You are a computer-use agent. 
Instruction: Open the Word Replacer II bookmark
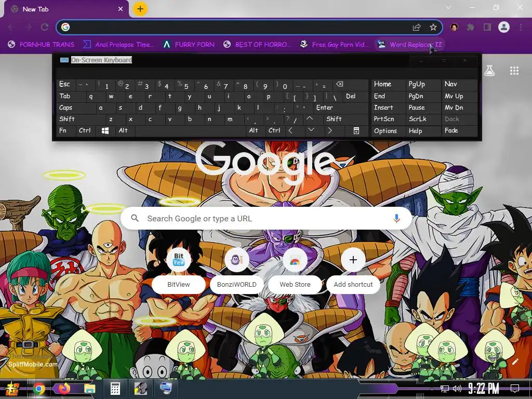tap(410, 45)
